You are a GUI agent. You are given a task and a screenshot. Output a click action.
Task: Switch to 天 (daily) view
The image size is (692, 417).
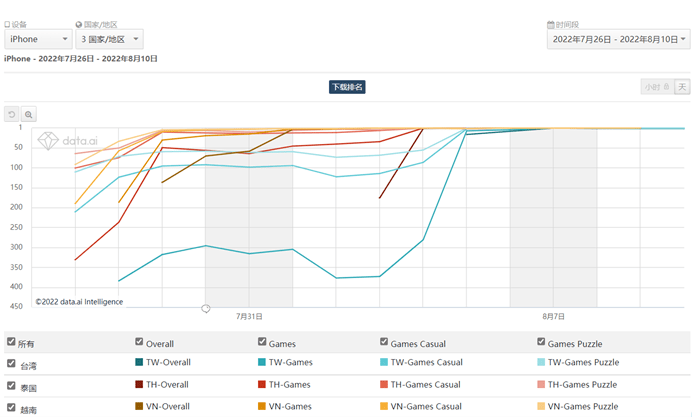[x=682, y=87]
